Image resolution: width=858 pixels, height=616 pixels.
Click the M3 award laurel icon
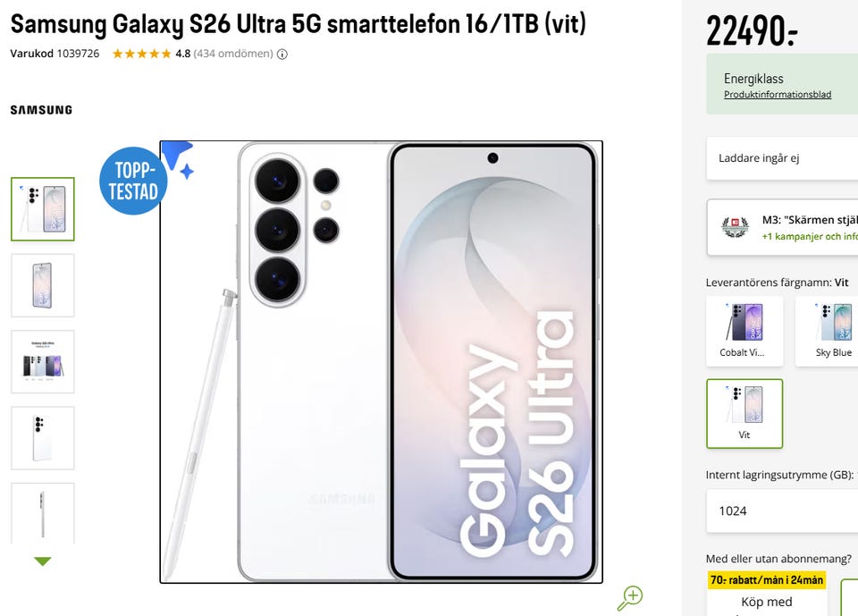click(735, 227)
